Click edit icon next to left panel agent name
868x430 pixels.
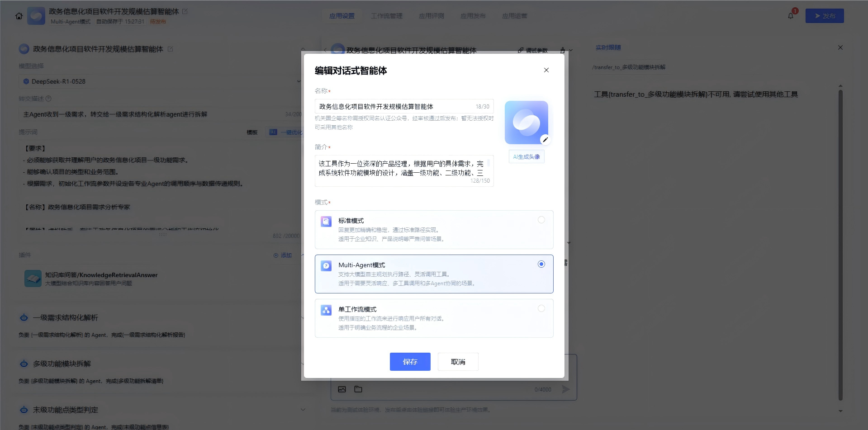point(171,49)
